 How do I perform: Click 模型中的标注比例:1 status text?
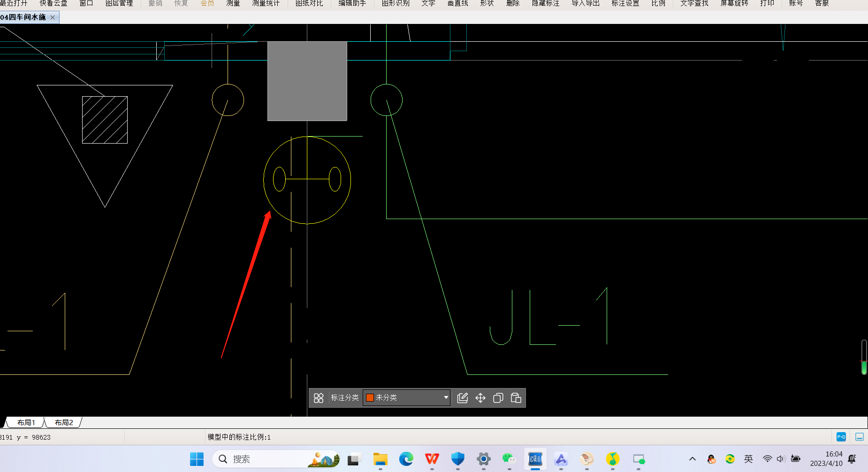coord(239,437)
